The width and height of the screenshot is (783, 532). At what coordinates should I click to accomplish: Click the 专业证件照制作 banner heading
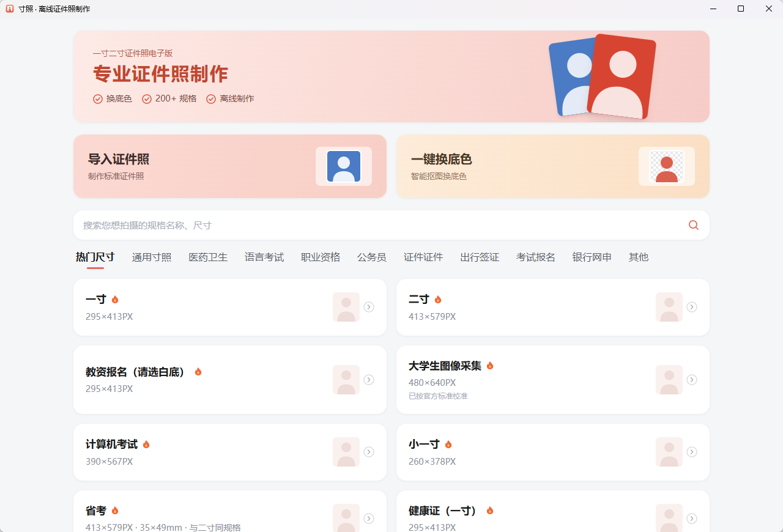(160, 74)
